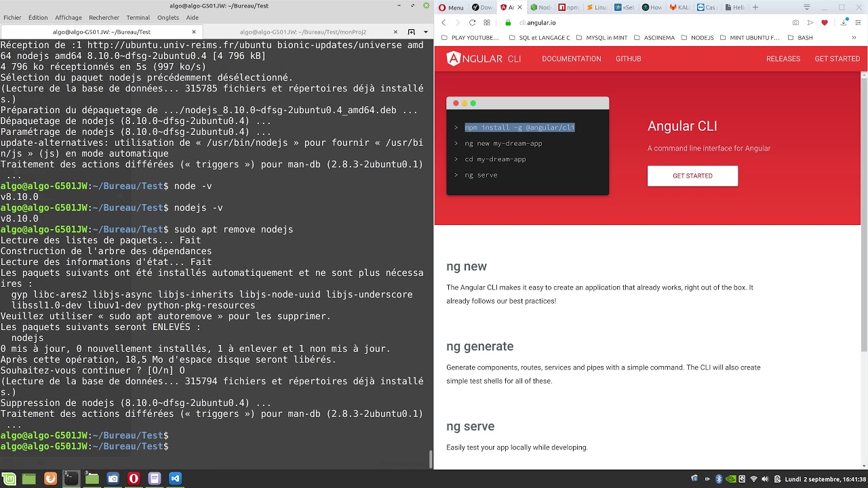Open the terminal Fichier menu
The width and height of the screenshot is (868, 488).
tap(12, 18)
